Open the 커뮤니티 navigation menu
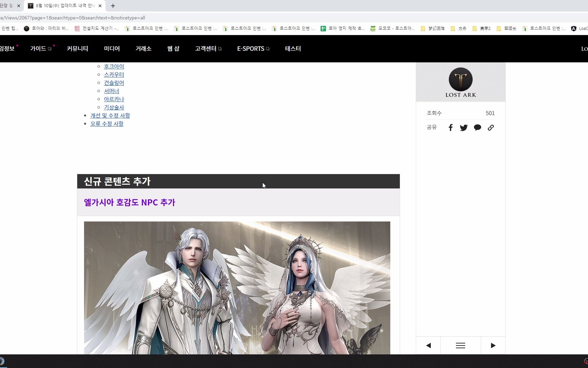This screenshot has height=368, width=588. tap(78, 49)
